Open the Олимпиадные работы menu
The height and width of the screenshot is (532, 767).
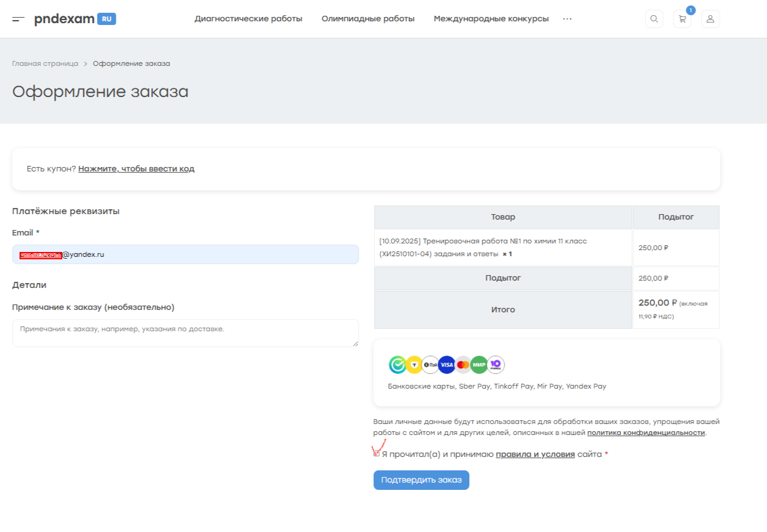(x=368, y=19)
